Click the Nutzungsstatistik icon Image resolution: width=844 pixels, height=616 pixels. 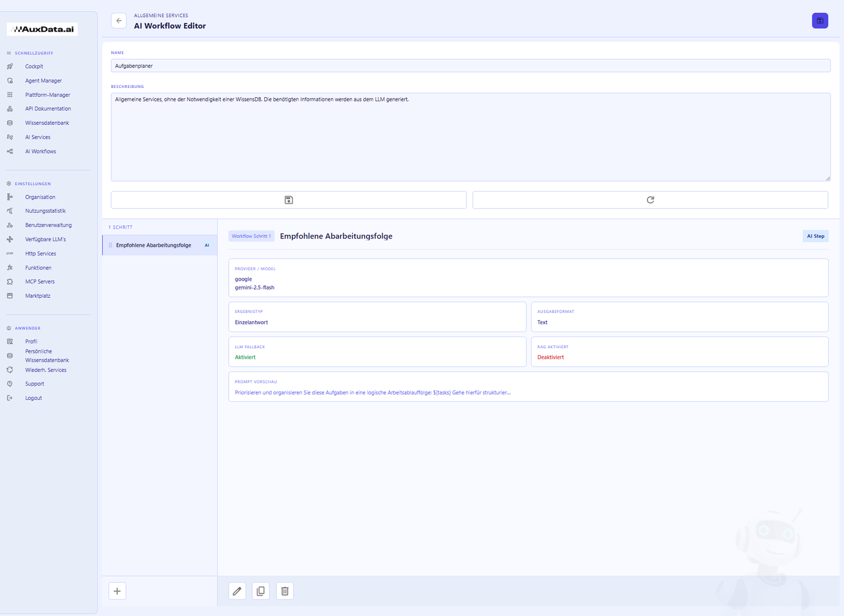pyautogui.click(x=10, y=211)
